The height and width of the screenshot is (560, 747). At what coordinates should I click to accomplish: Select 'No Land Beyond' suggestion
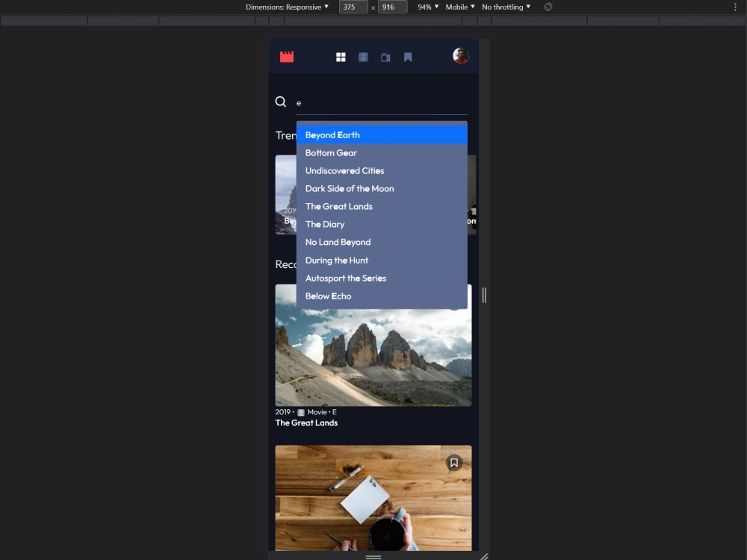[382, 242]
